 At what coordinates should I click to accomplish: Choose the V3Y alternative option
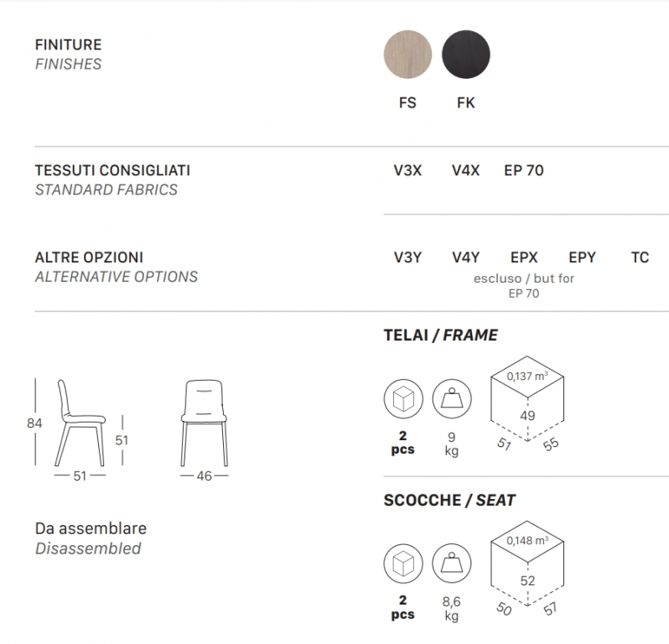(x=407, y=257)
